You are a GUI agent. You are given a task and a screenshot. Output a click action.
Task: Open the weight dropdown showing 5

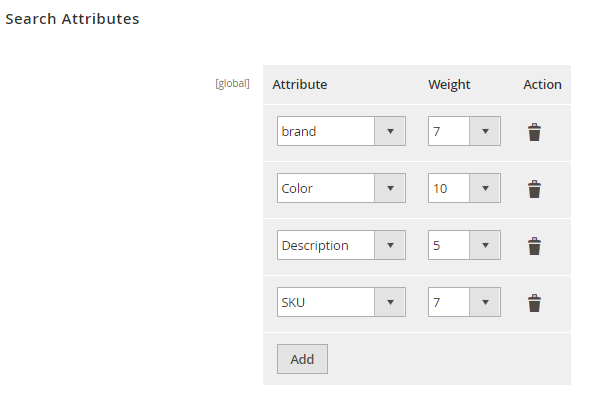click(x=464, y=245)
